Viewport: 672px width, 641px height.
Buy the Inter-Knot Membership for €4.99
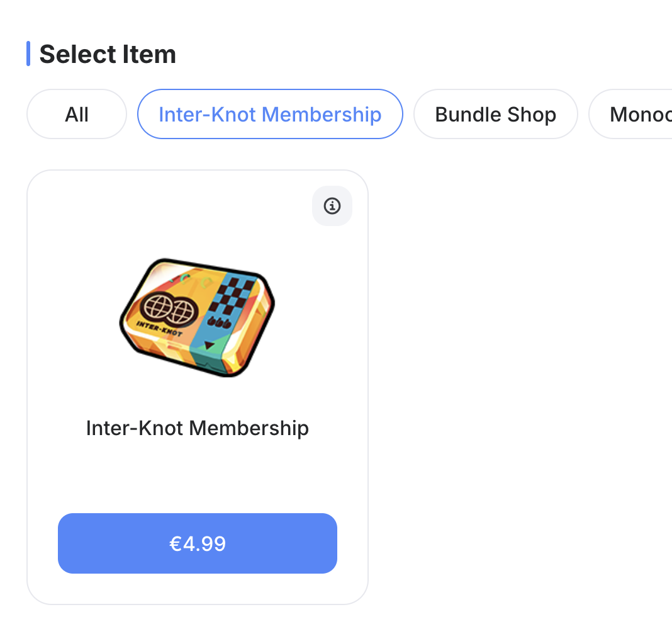pyautogui.click(x=198, y=543)
